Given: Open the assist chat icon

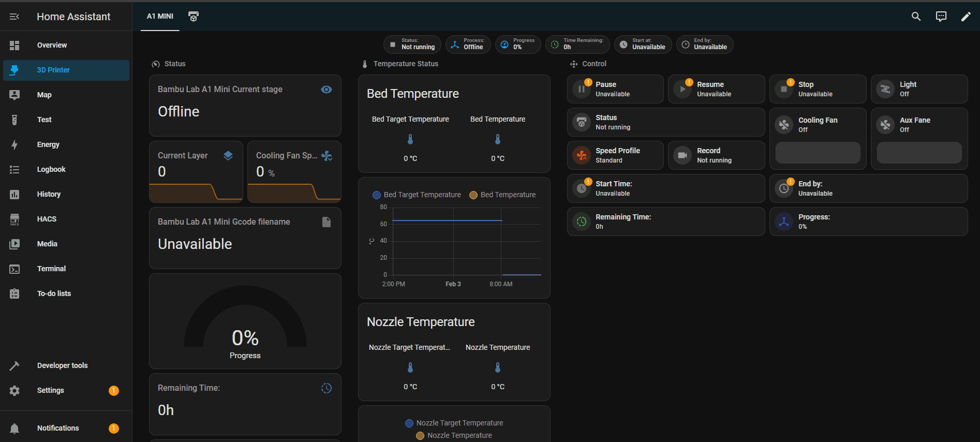Looking at the screenshot, I should [941, 17].
